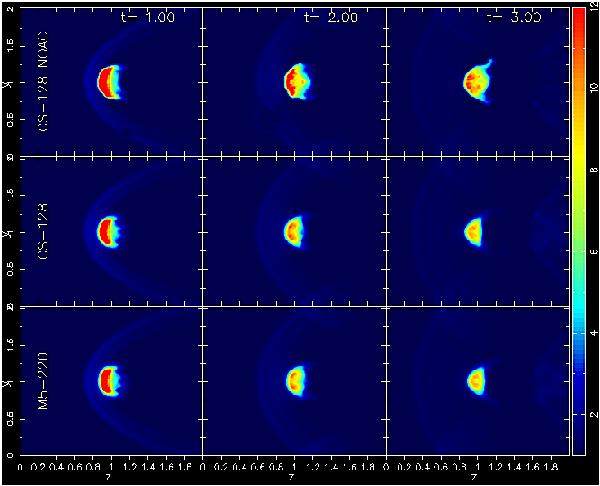The image size is (600, 486).
Task: Click the cloud core in middle-left panel
Action: point(108,231)
